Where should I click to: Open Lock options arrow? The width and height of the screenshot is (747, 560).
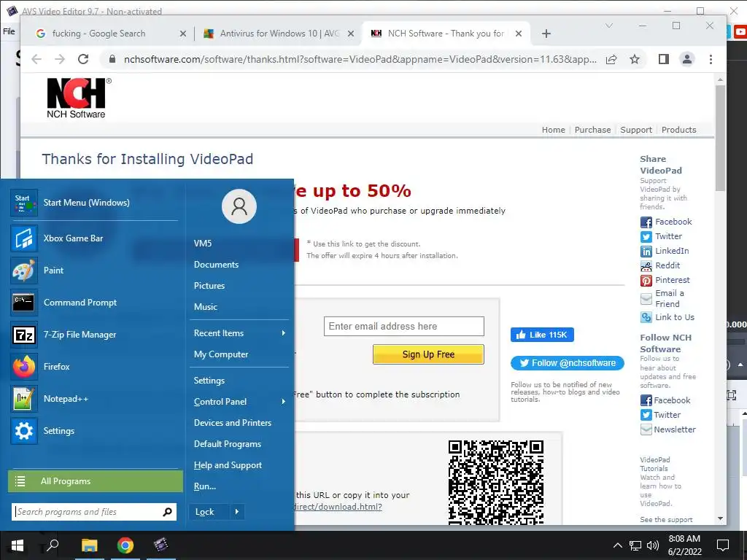tap(237, 512)
